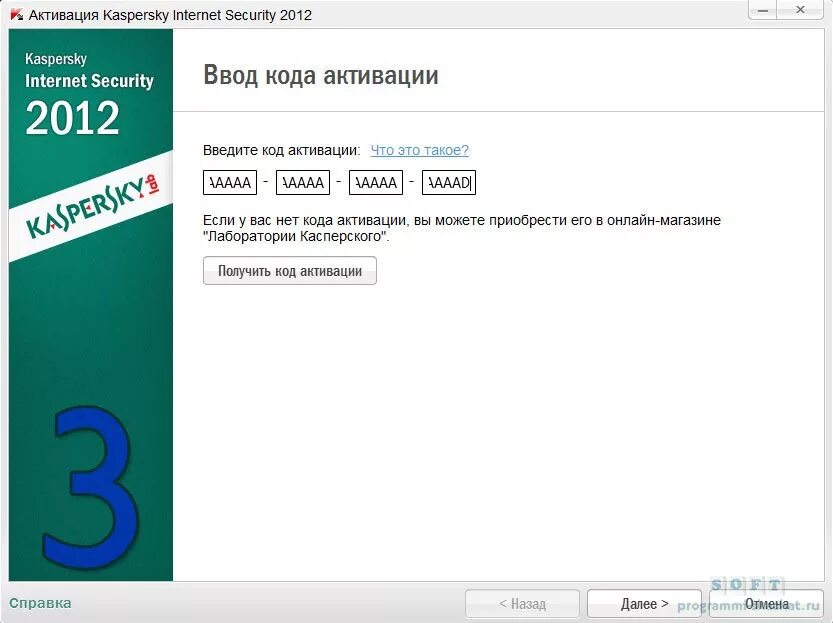Viewport: 833px width, 623px height.
Task: Click the "Ввод кода активации" heading
Action: coord(320,74)
